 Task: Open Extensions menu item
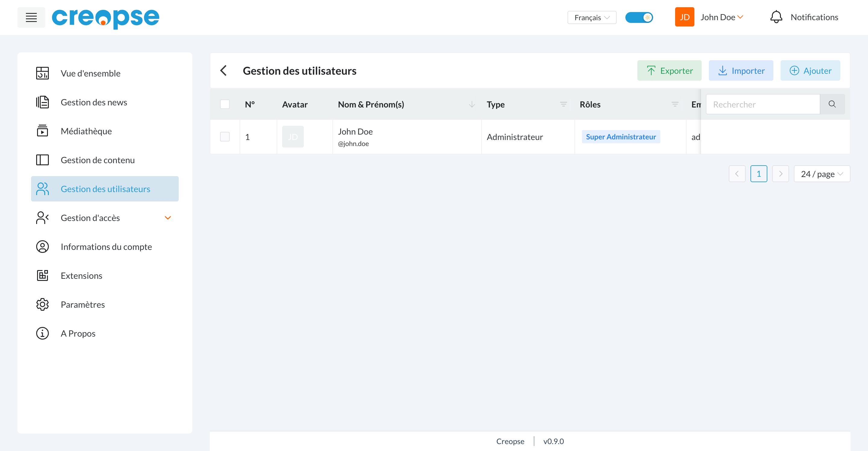[x=105, y=276]
